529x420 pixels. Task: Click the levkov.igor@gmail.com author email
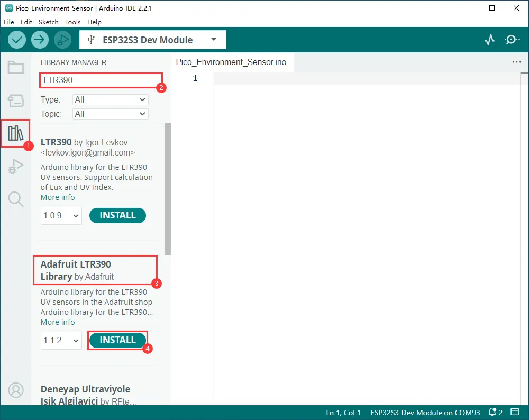click(88, 153)
